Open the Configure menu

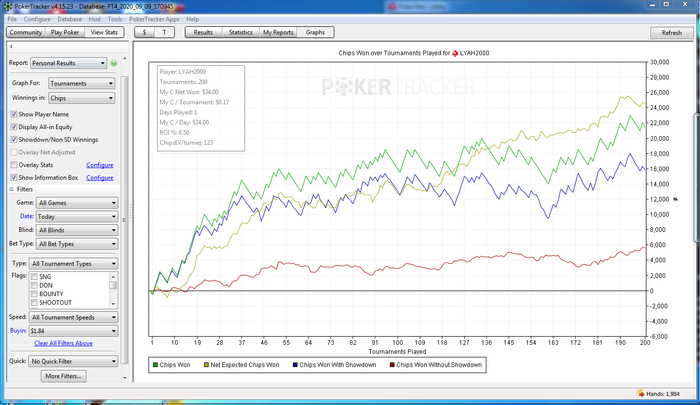pyautogui.click(x=37, y=19)
